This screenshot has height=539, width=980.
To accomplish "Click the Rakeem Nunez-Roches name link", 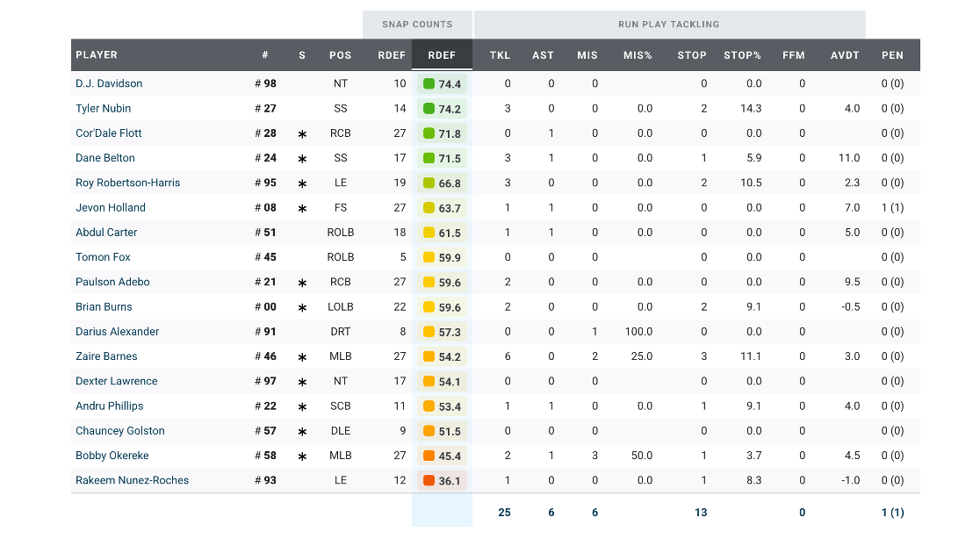I will pyautogui.click(x=132, y=481).
